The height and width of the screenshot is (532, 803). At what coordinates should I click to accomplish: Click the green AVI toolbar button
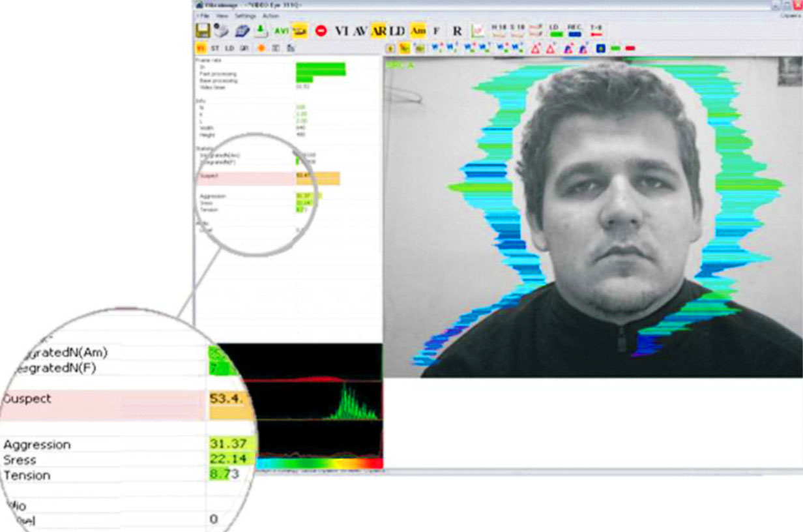[x=282, y=31]
